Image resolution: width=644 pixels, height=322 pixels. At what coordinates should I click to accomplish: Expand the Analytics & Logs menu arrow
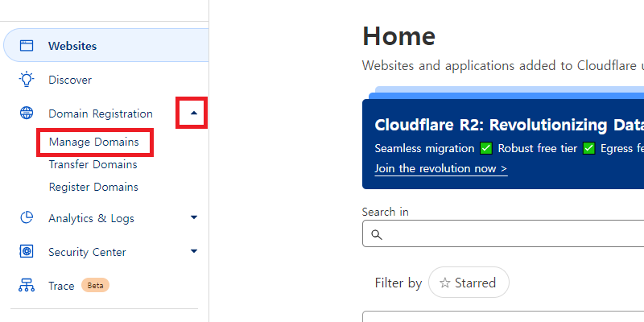coord(194,217)
